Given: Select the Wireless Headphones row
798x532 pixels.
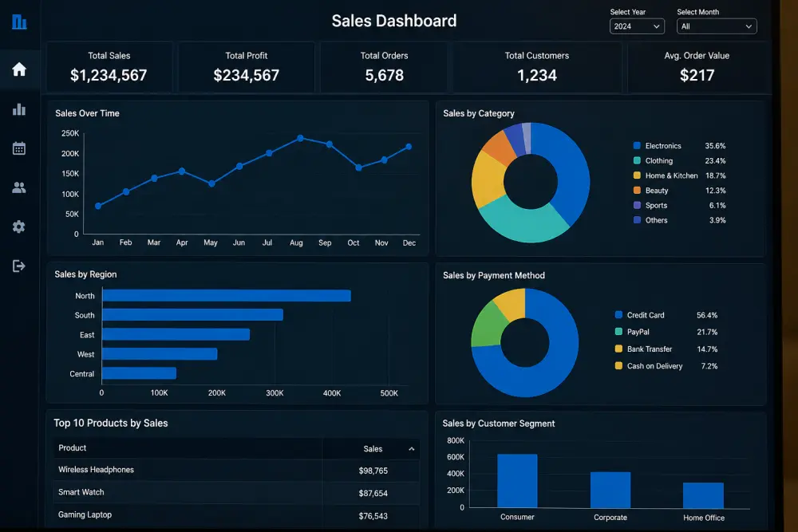Looking at the screenshot, I should [237, 470].
